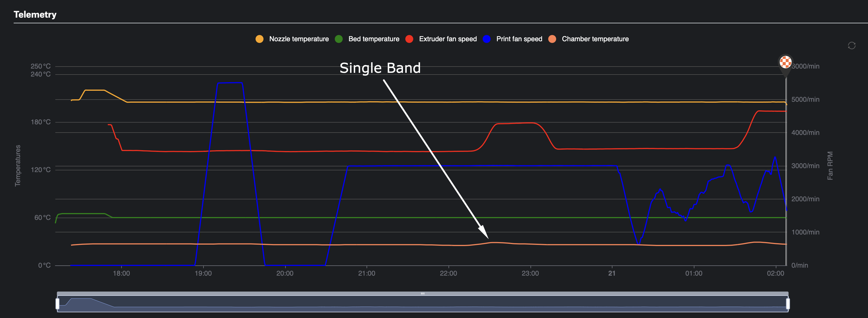This screenshot has height=318, width=868.
Task: Click right handle of zoom range slider
Action: (788, 303)
